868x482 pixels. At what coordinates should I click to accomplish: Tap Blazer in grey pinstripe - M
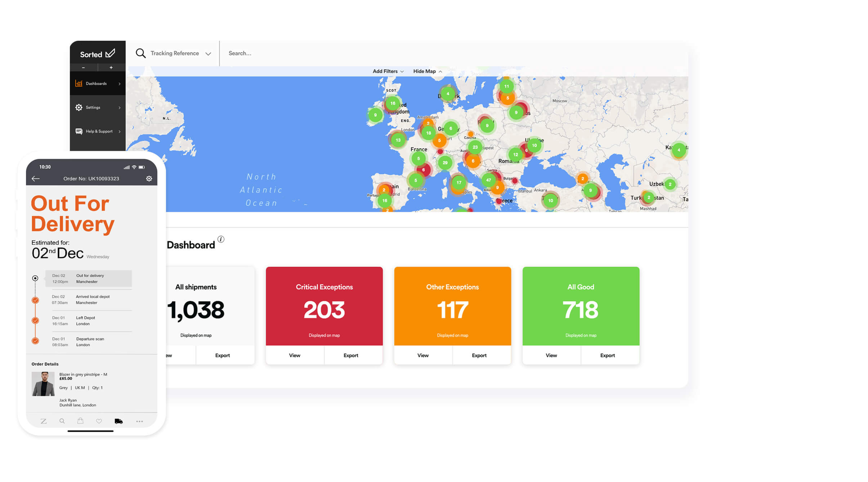click(x=83, y=374)
